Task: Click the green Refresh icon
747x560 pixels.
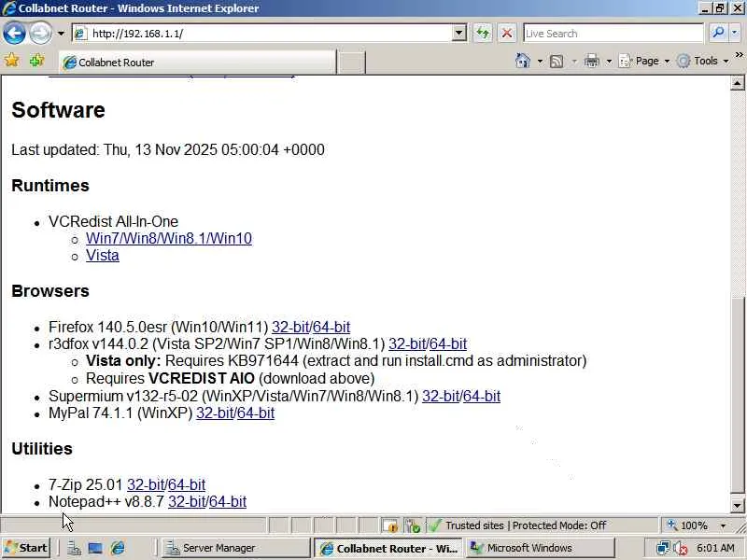Action: coord(483,34)
